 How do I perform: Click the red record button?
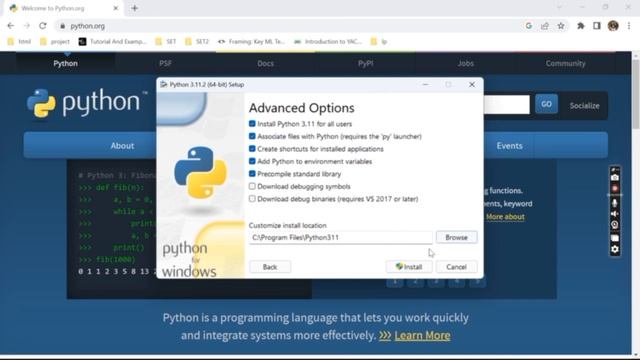point(615,189)
